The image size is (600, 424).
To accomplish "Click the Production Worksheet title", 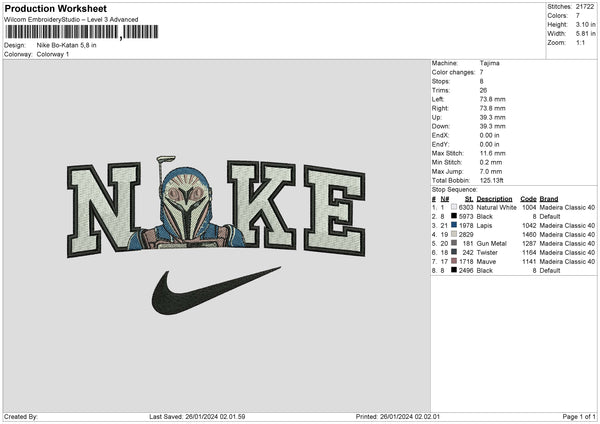I will [x=55, y=9].
